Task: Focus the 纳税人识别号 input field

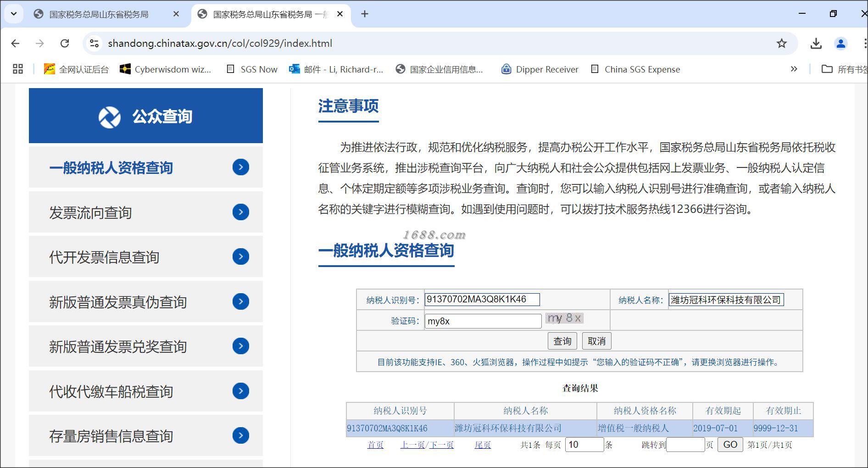Action: pos(482,300)
